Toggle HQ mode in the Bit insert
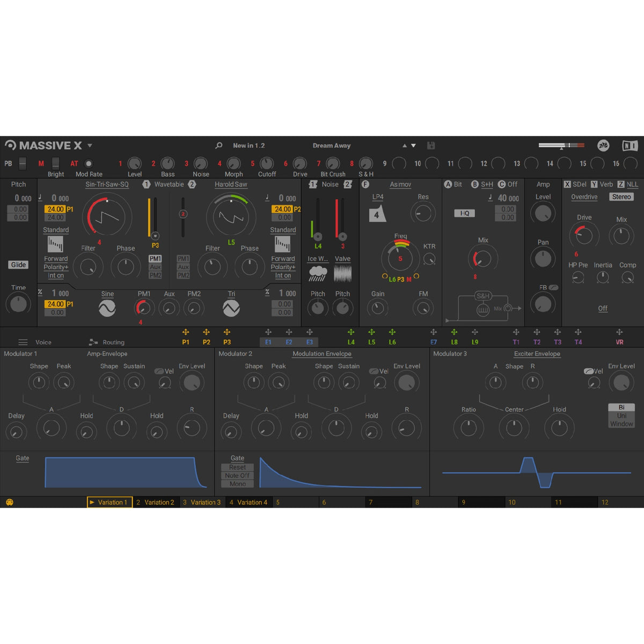Viewport: 644px width, 644px height. click(x=465, y=213)
